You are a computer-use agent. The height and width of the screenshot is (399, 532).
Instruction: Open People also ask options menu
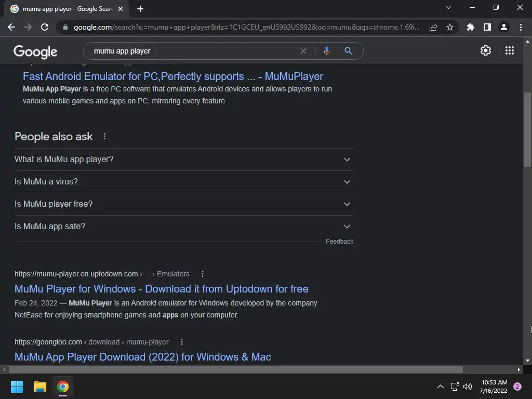(104, 137)
